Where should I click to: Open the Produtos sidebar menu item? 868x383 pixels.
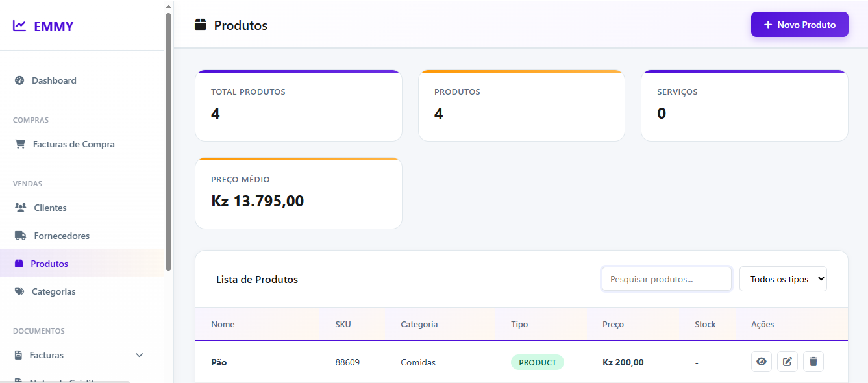(49, 264)
